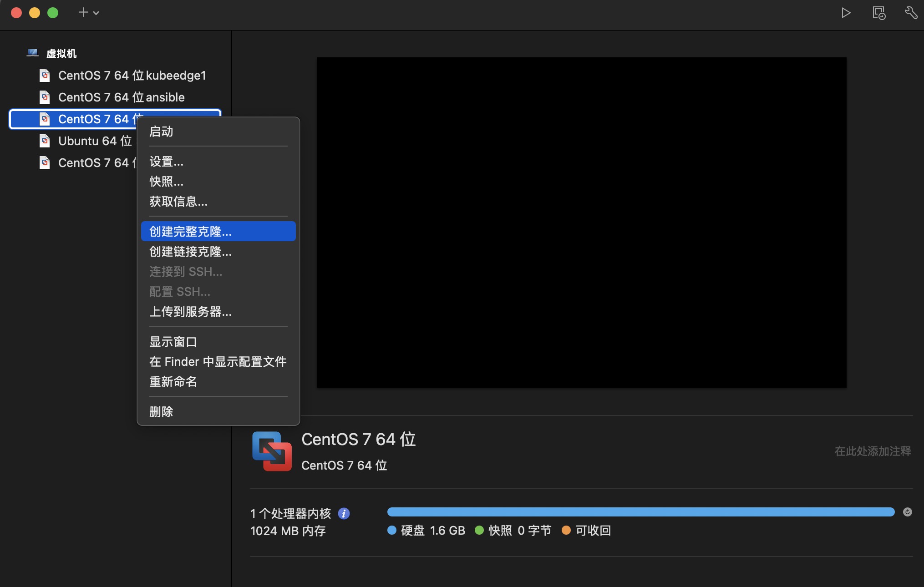Click the refresh disk usage icon
The image size is (924, 587).
(907, 512)
